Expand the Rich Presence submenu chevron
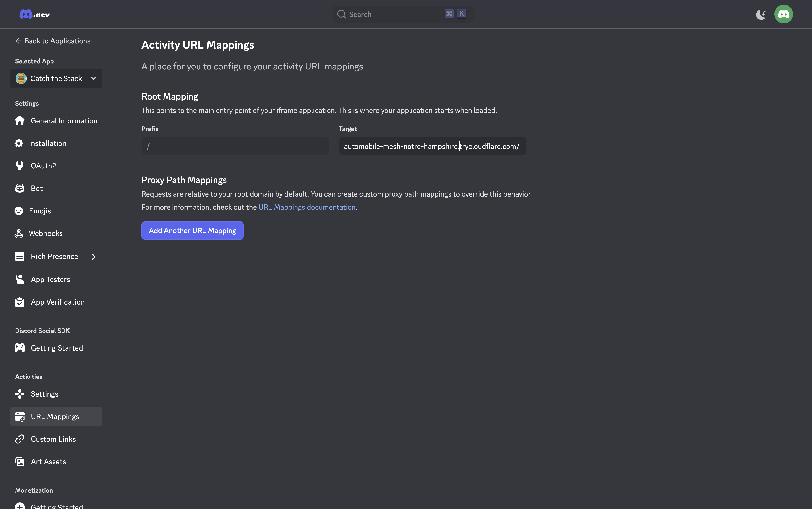The image size is (812, 509). point(93,257)
